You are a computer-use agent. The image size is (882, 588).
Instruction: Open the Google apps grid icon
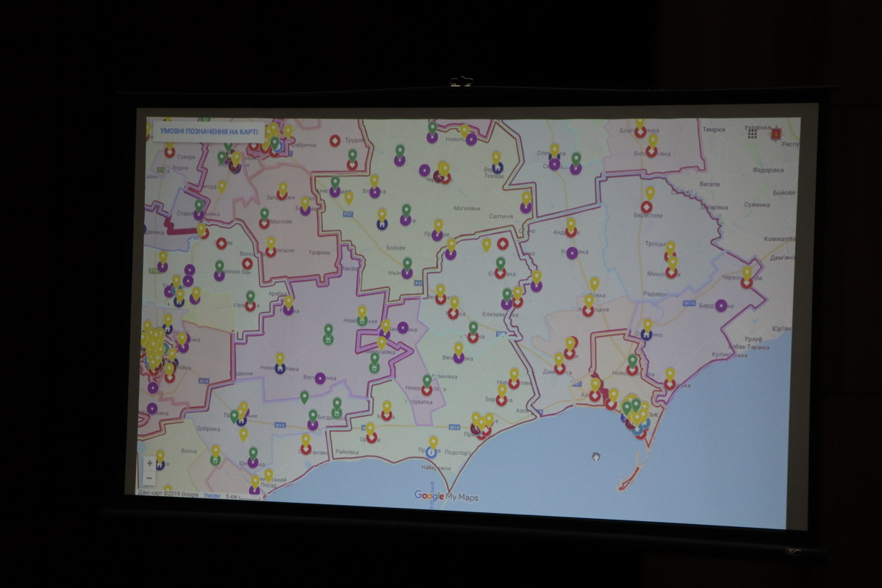point(752,134)
